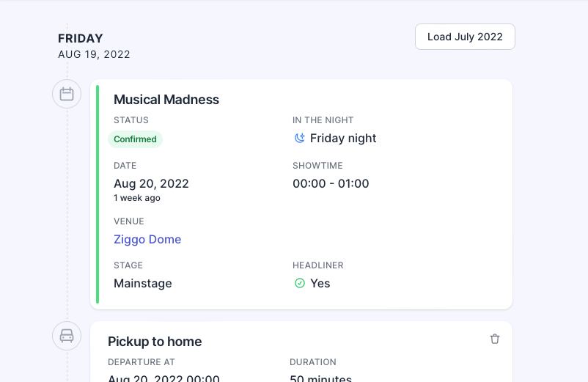Image resolution: width=588 pixels, height=382 pixels.
Task: Click the 50 minutes duration value
Action: click(320, 378)
